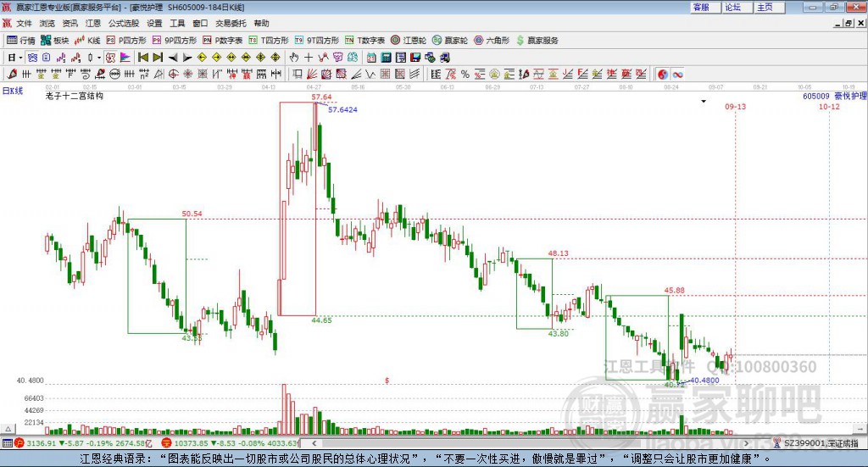
Task: Click the 客服 customer service button
Action: point(704,7)
